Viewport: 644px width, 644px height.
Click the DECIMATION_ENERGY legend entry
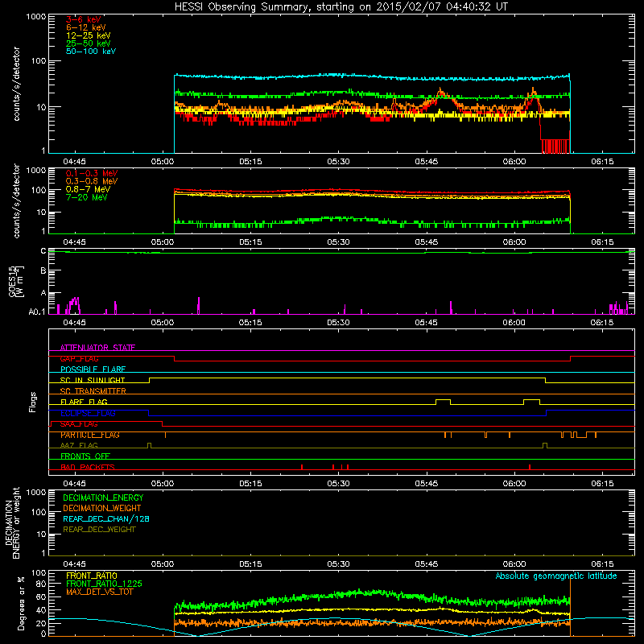pyautogui.click(x=103, y=497)
